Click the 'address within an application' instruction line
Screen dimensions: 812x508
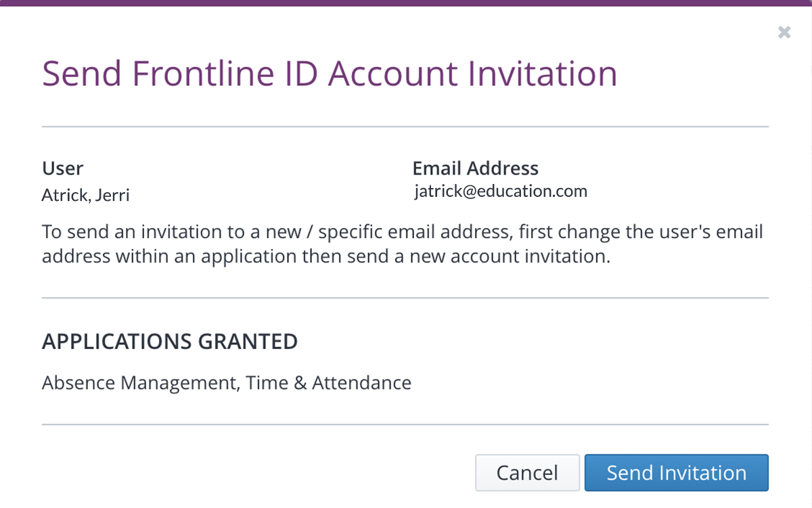click(326, 257)
